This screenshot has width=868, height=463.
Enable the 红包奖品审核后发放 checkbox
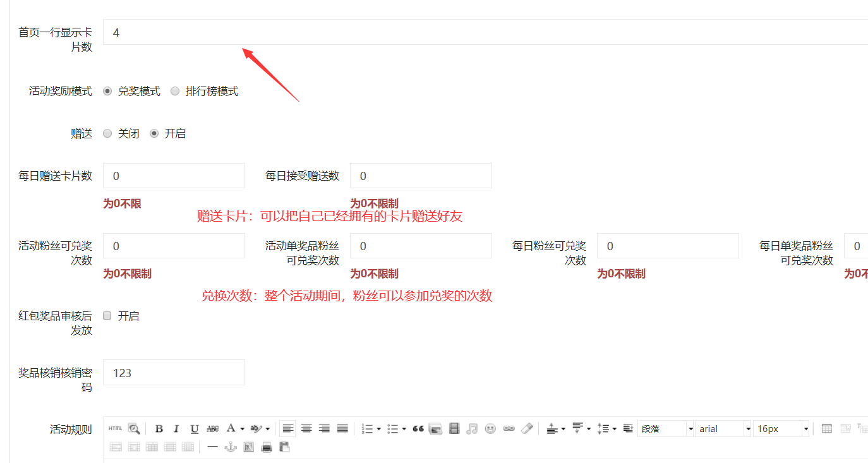pos(107,316)
